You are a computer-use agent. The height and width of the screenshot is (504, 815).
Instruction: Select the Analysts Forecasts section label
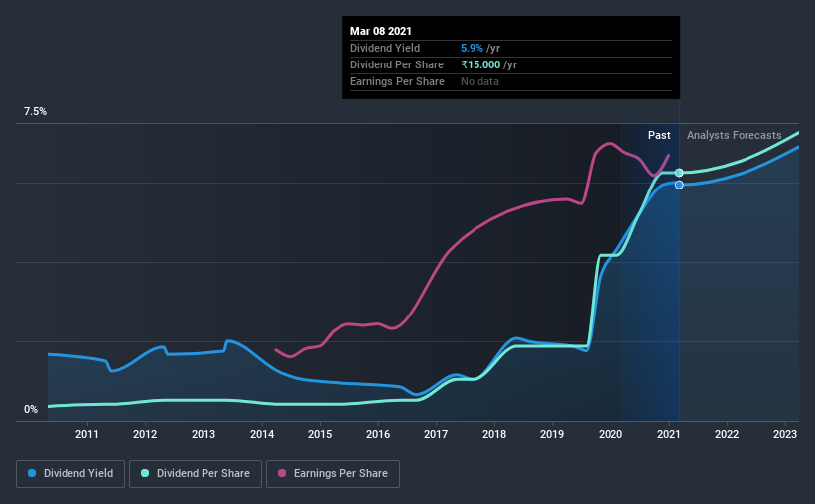click(734, 135)
